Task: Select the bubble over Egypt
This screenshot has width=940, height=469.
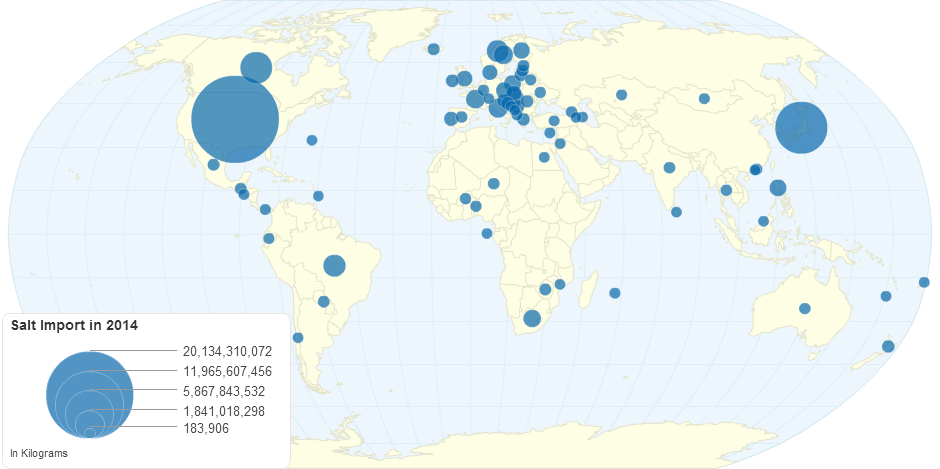Action: [544, 157]
